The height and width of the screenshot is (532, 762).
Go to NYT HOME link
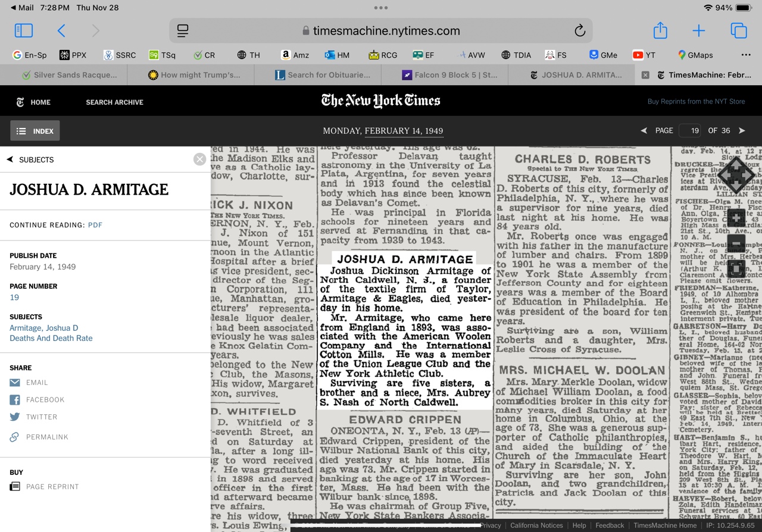[33, 102]
